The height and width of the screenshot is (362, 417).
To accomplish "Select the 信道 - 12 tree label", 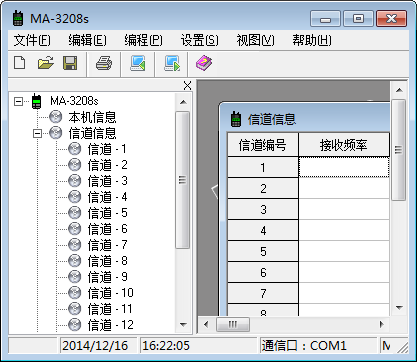I will [x=111, y=325].
